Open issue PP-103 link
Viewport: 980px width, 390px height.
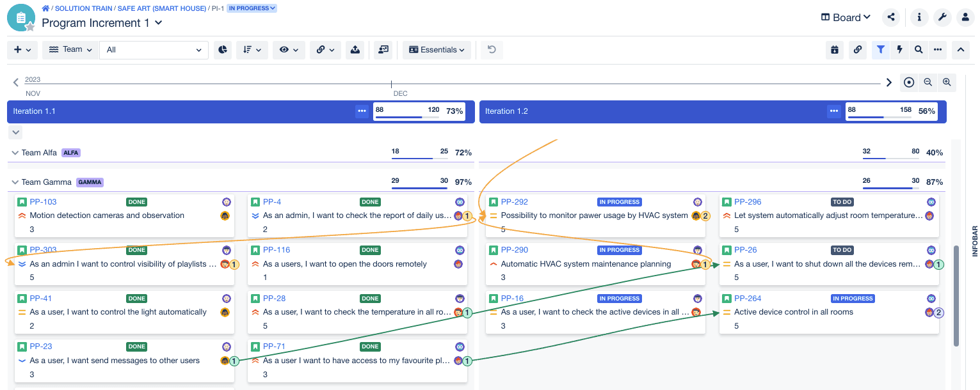(43, 202)
